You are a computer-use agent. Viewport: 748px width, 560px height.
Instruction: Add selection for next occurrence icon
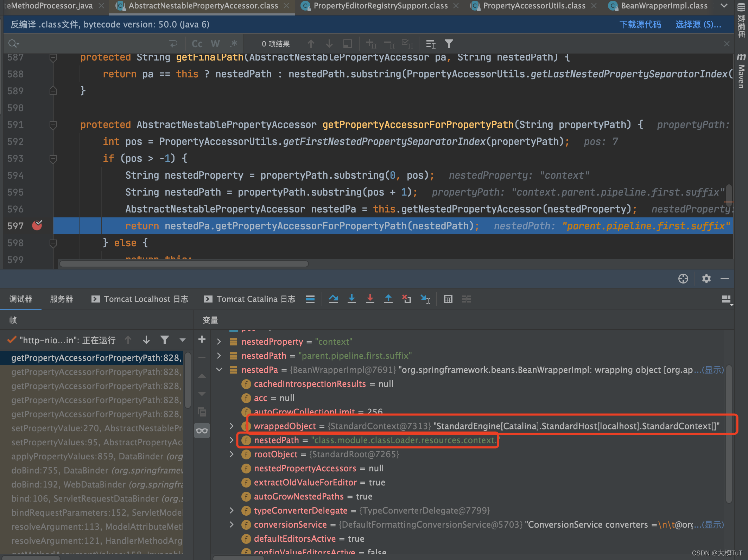click(x=371, y=44)
